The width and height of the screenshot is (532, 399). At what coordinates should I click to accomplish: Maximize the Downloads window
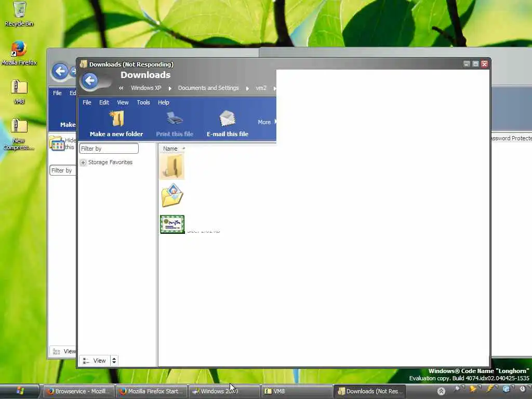pyautogui.click(x=475, y=64)
